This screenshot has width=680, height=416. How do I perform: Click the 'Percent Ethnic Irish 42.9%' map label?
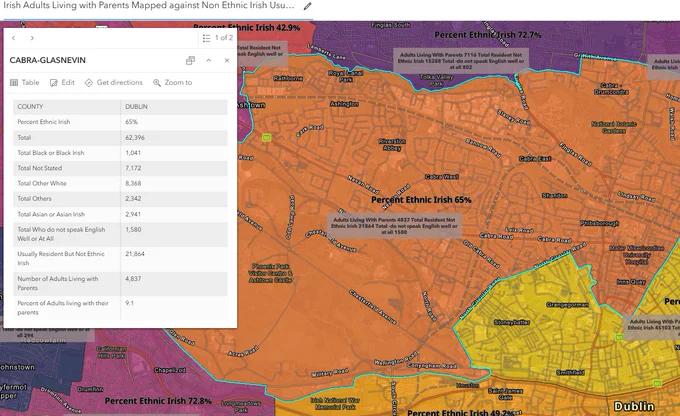pos(246,27)
